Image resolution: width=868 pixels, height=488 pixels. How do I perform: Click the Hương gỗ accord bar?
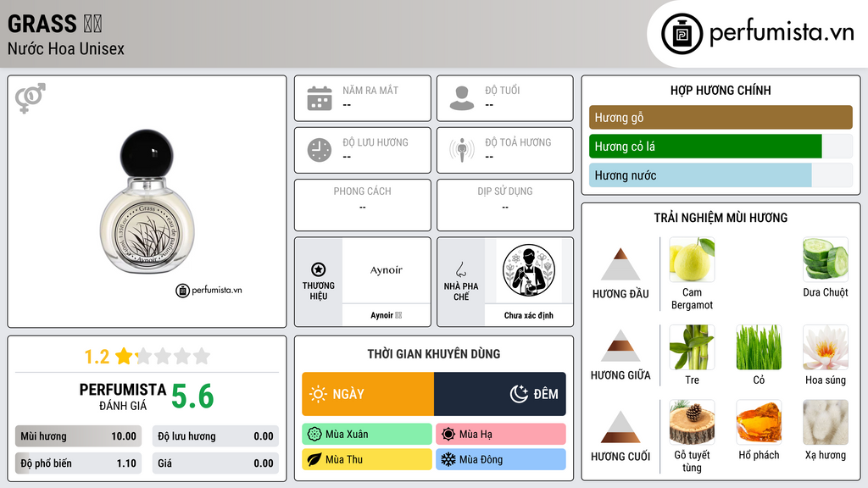point(721,117)
